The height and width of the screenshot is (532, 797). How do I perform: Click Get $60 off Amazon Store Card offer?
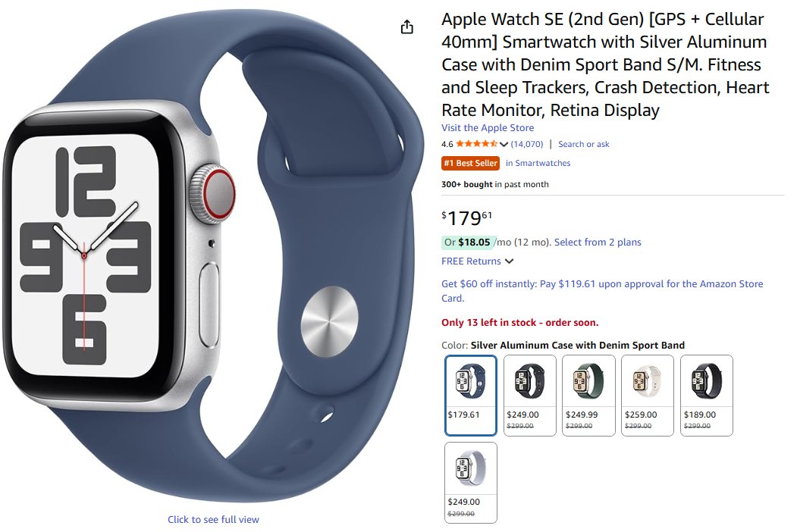click(602, 291)
